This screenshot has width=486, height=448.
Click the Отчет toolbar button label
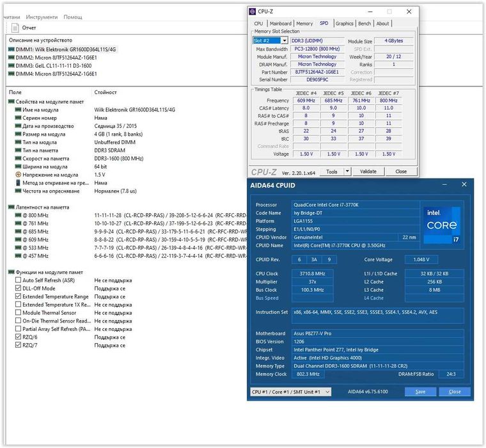coord(29,28)
